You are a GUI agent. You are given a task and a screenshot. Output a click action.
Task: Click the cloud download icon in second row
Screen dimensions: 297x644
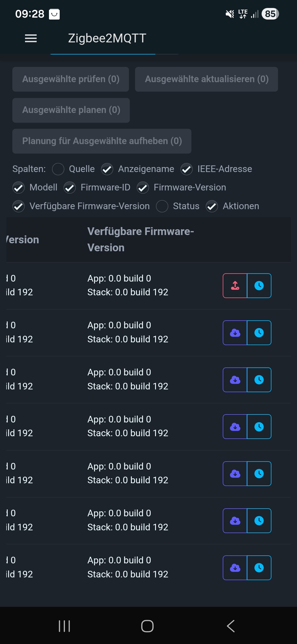pyautogui.click(x=235, y=333)
